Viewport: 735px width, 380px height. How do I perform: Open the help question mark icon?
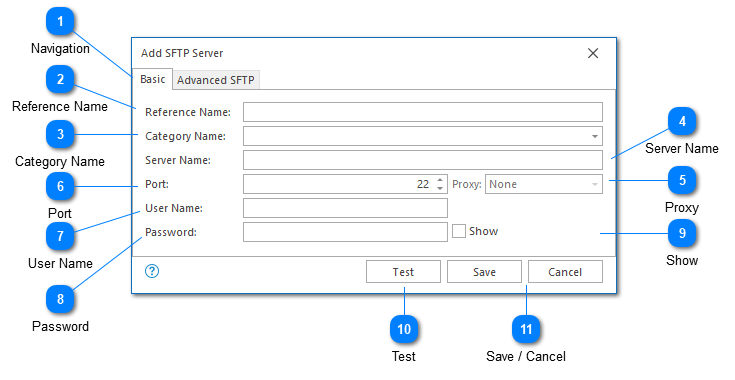click(x=152, y=271)
